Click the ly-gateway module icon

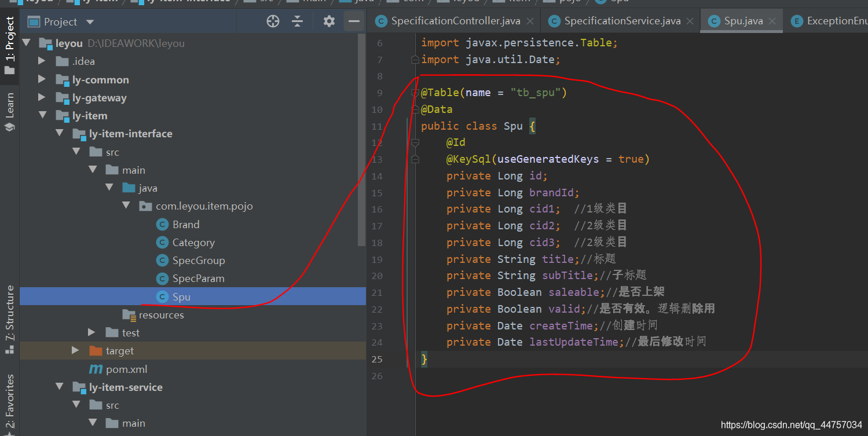click(x=63, y=98)
